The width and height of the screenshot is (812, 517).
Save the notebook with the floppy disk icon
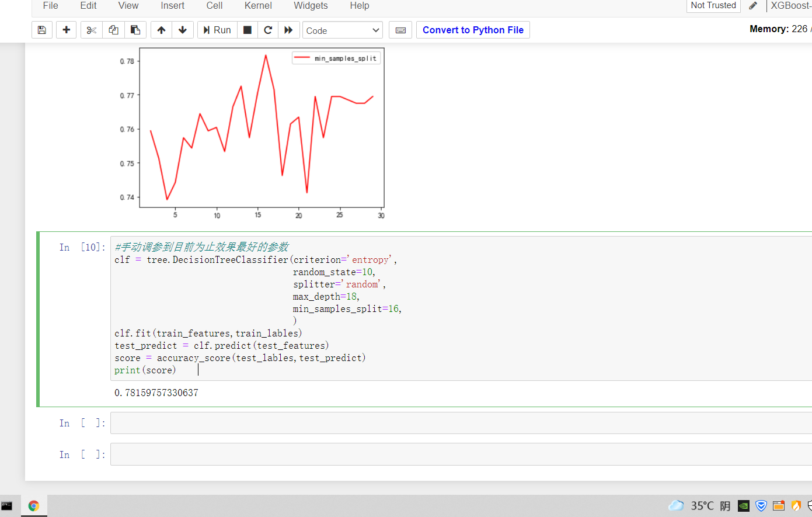[42, 30]
